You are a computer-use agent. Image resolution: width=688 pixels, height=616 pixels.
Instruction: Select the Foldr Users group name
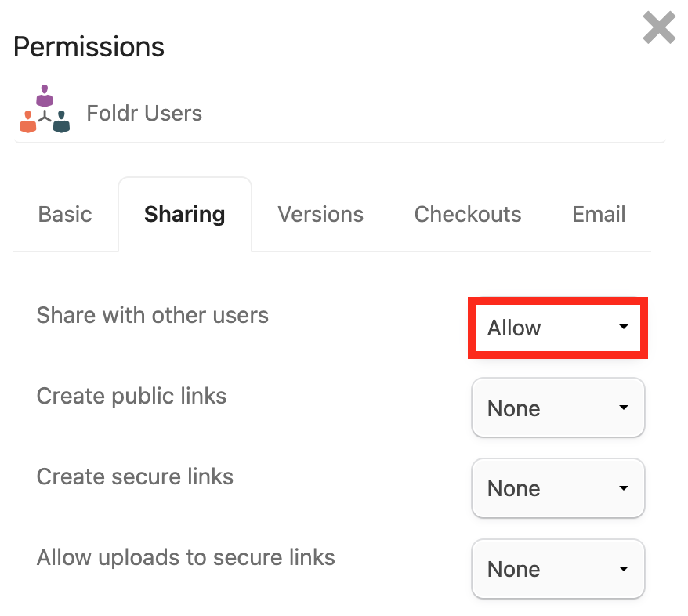point(144,114)
